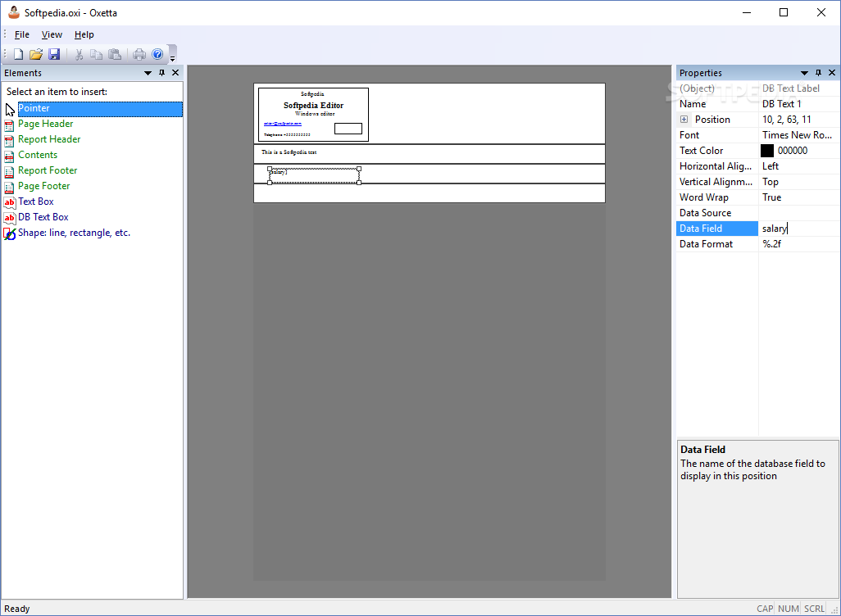This screenshot has height=616, width=841.
Task: Select the Report Footer element
Action: (x=48, y=170)
